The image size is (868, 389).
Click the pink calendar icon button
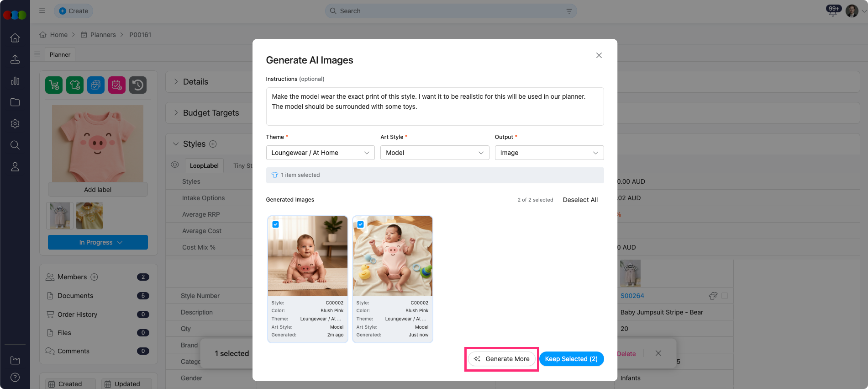coord(117,85)
